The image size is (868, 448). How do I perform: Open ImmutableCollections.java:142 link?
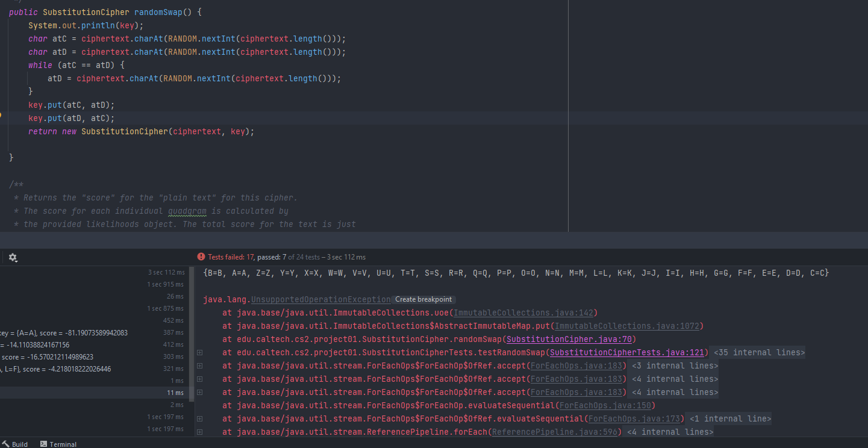click(x=523, y=313)
